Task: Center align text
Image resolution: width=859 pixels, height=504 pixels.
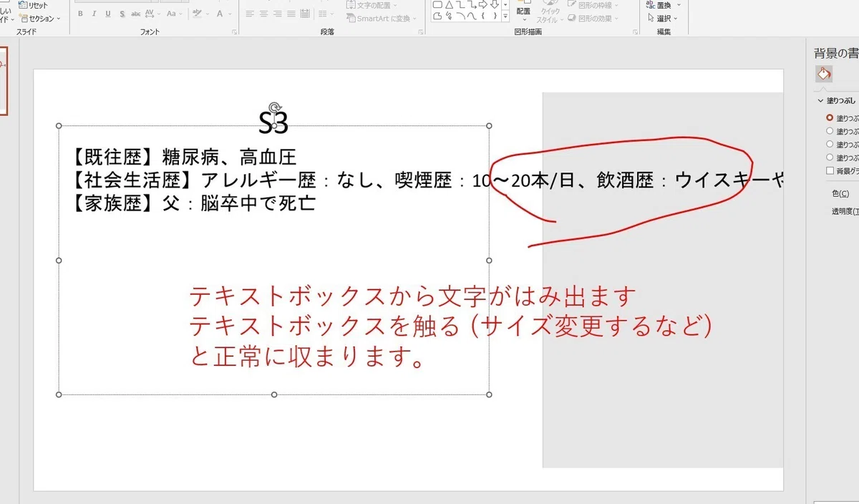Action: click(x=264, y=14)
